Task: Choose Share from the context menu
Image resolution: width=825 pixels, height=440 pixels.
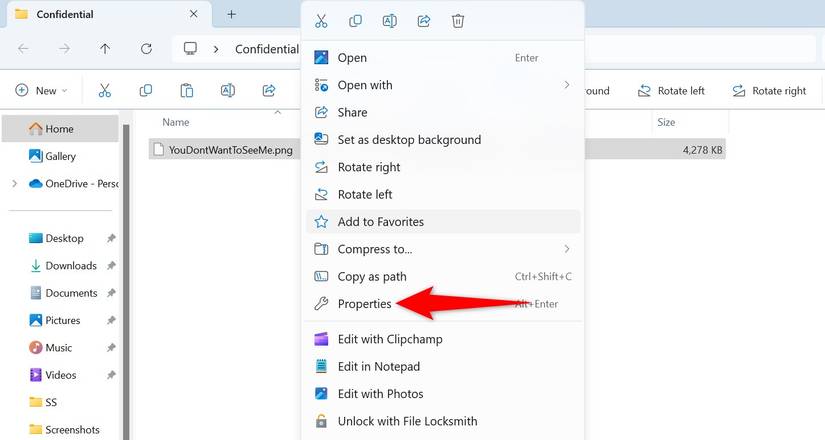Action: pos(443,113)
